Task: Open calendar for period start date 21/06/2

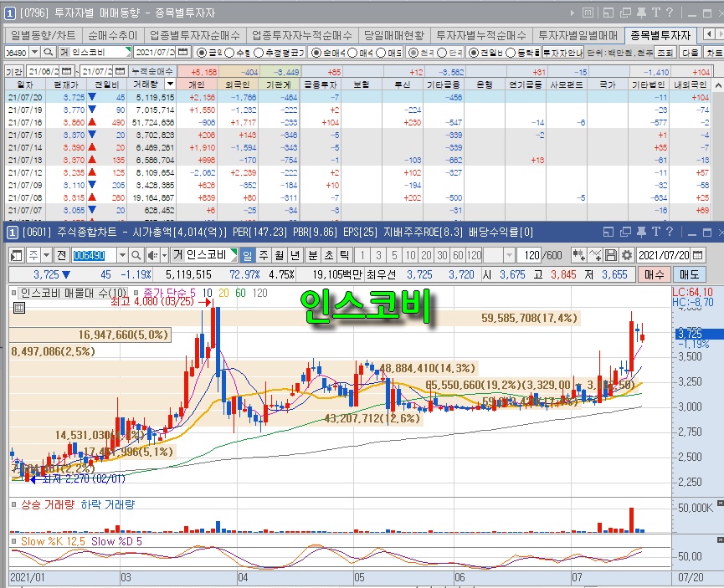Action: 66,71
